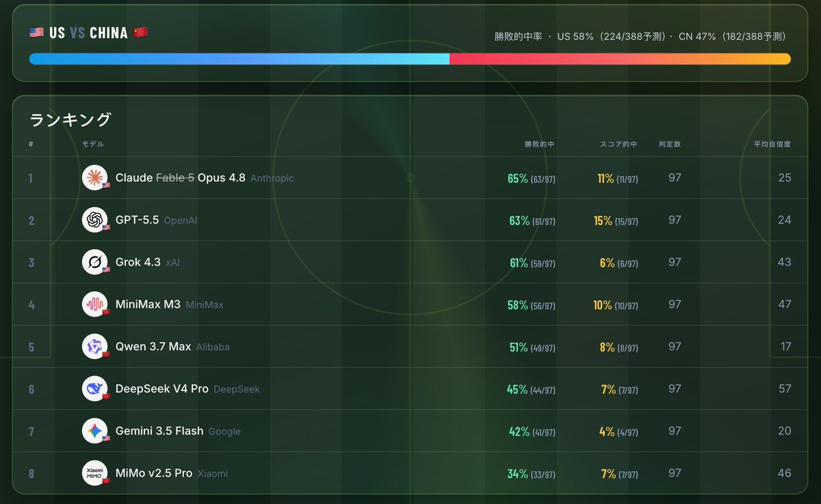Click the Alibaba vendor label

[213, 347]
